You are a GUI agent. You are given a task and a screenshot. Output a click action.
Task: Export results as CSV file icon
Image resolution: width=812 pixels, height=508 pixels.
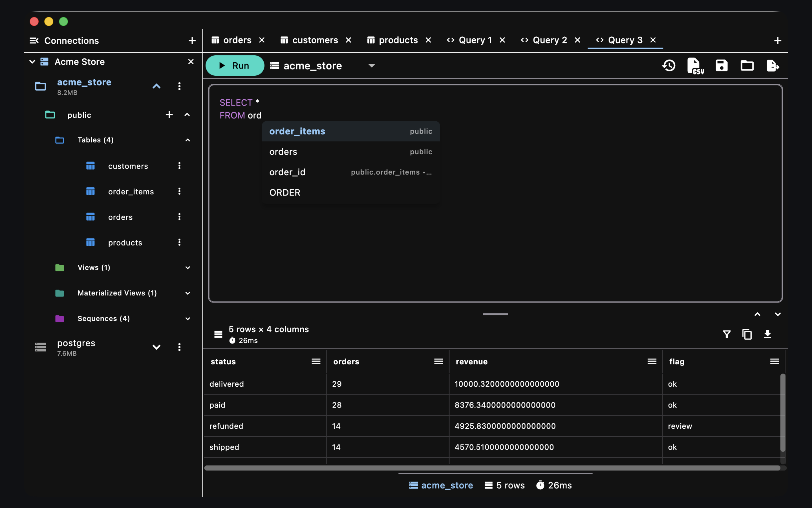pos(695,65)
